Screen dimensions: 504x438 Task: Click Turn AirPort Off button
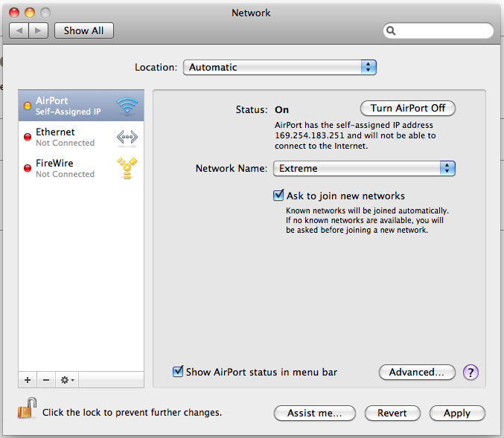click(408, 109)
